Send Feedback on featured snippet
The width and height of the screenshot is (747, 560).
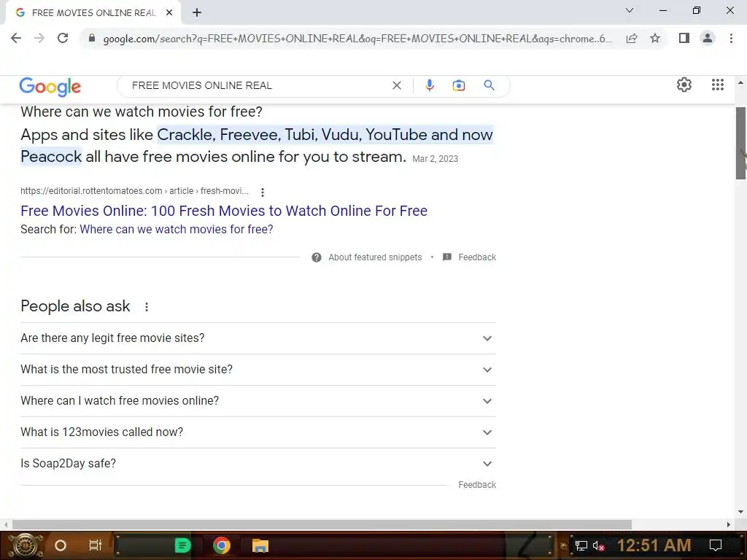coord(477,257)
